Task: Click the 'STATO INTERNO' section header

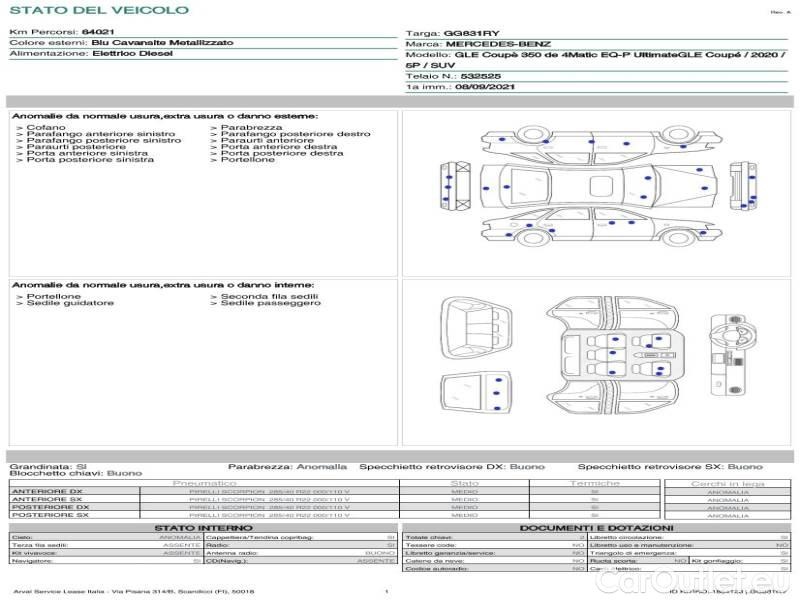Action: [204, 528]
